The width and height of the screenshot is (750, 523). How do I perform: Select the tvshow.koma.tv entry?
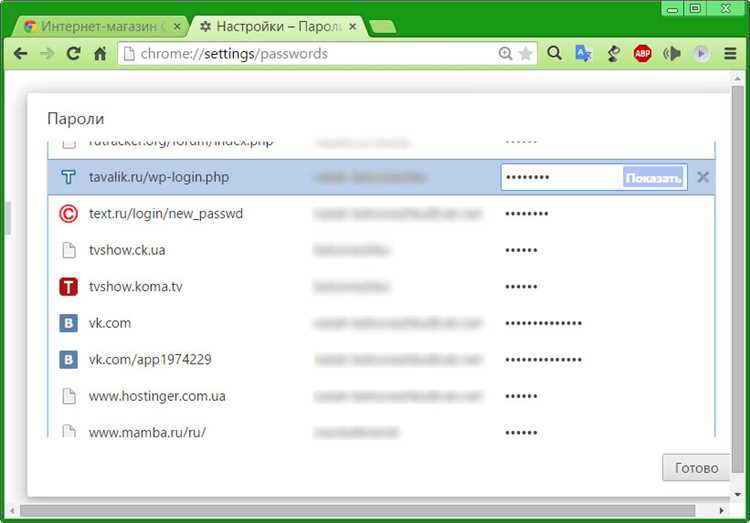381,287
